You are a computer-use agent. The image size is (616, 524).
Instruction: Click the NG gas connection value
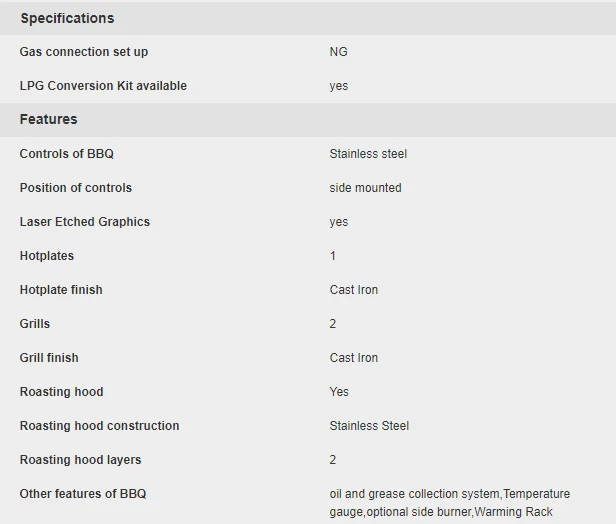click(338, 52)
